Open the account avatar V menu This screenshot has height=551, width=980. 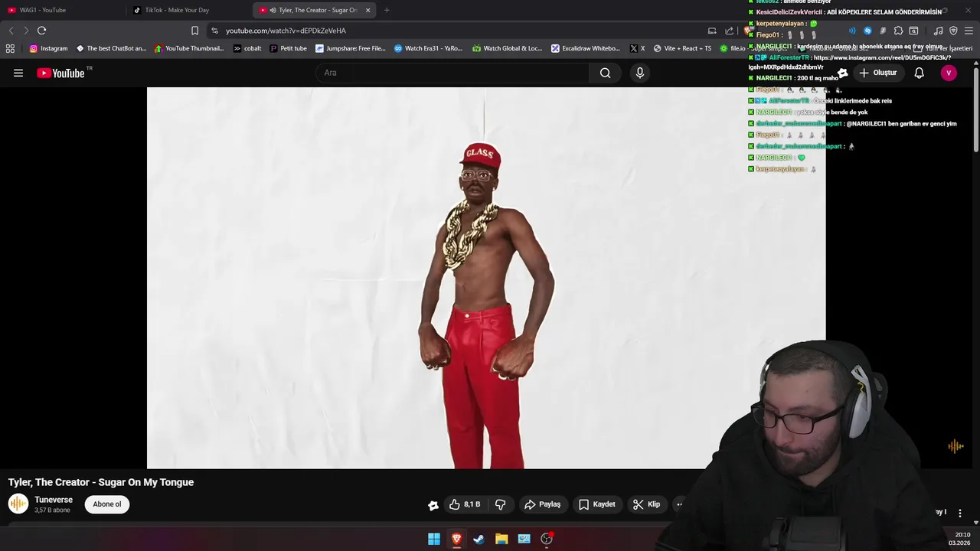(949, 73)
